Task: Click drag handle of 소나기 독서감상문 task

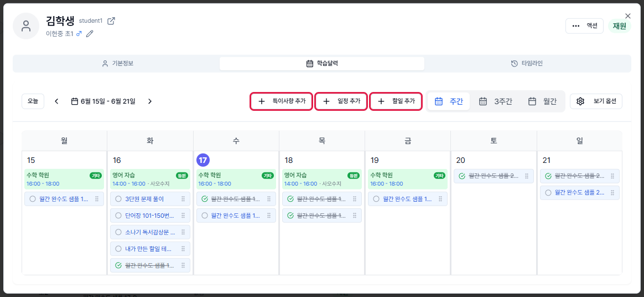Action: [x=183, y=232]
